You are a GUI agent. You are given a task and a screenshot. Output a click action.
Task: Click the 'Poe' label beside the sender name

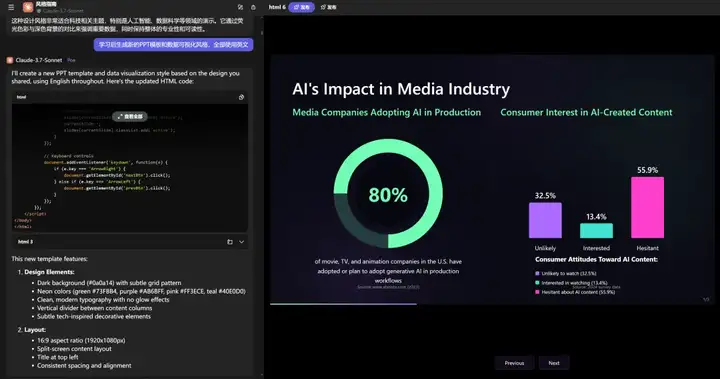71,60
